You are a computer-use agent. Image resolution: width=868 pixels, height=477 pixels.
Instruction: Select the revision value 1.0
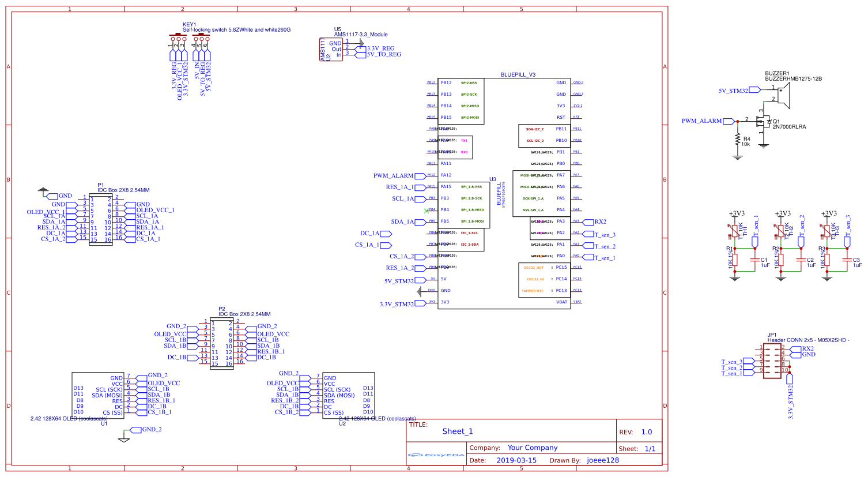pos(647,432)
